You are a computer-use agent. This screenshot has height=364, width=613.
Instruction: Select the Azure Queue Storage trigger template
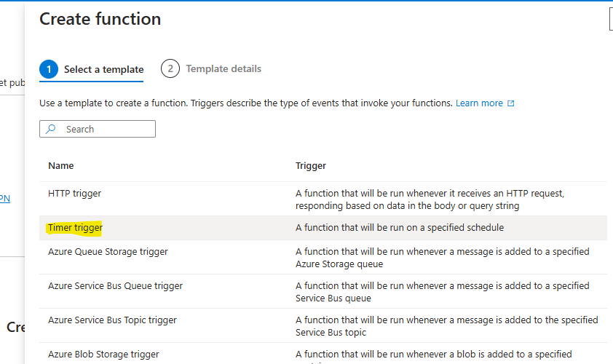pos(108,252)
